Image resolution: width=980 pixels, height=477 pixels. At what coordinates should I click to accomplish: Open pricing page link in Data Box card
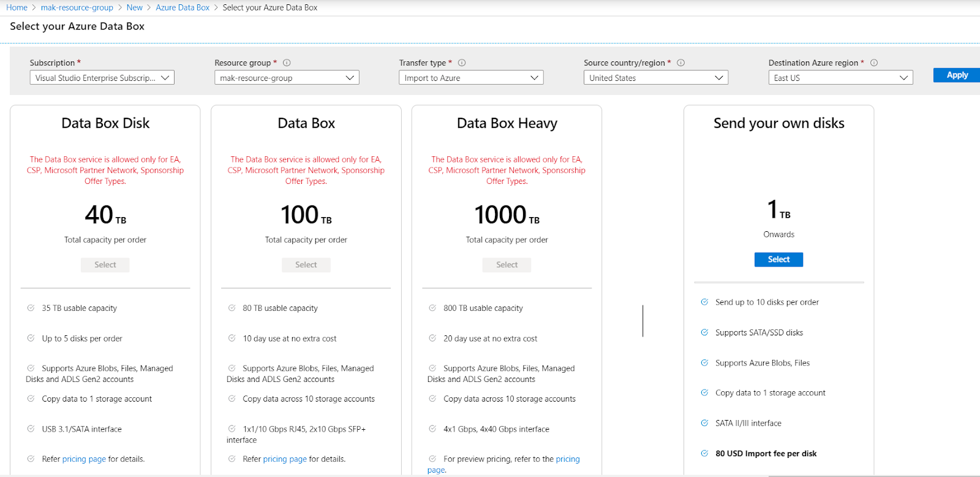coord(285,459)
